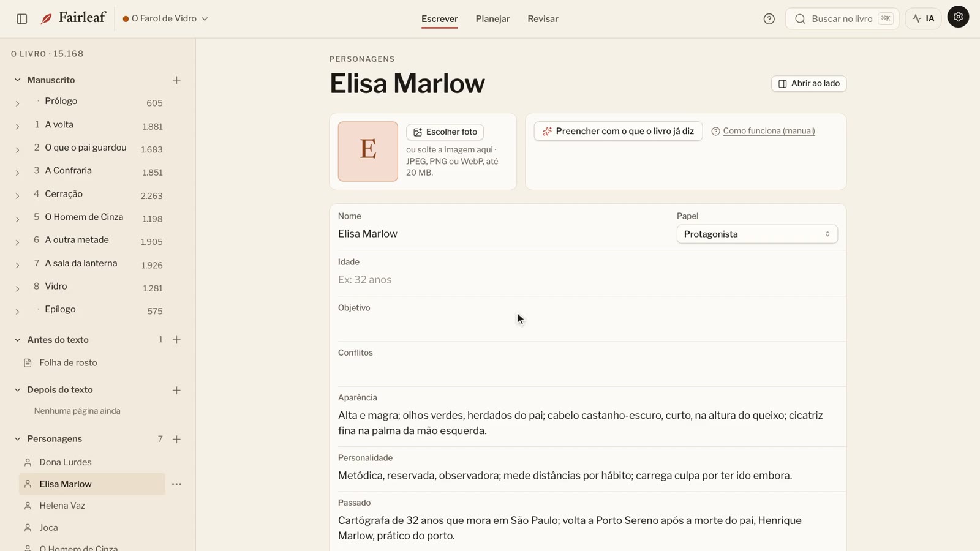Open the help question-mark icon
The height and width of the screenshot is (551, 980).
coord(769,19)
